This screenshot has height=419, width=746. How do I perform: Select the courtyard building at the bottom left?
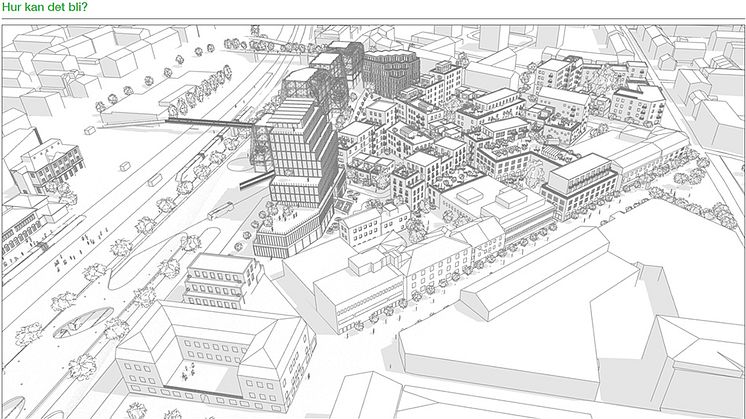[210, 355]
